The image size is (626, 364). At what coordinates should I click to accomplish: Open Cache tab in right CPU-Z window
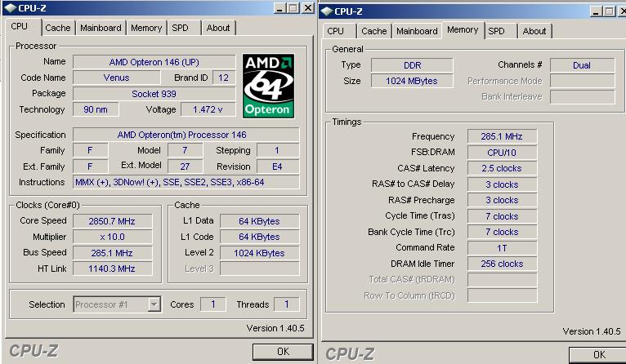(x=374, y=31)
